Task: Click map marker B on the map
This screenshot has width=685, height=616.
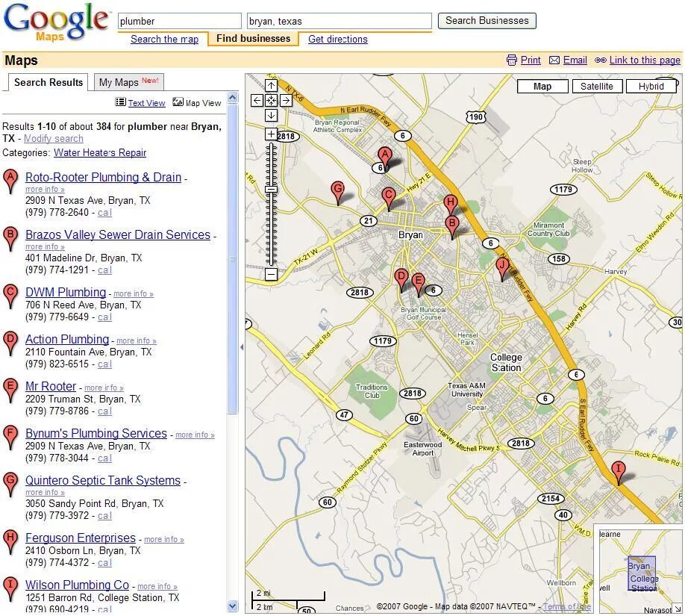Action: [x=452, y=227]
